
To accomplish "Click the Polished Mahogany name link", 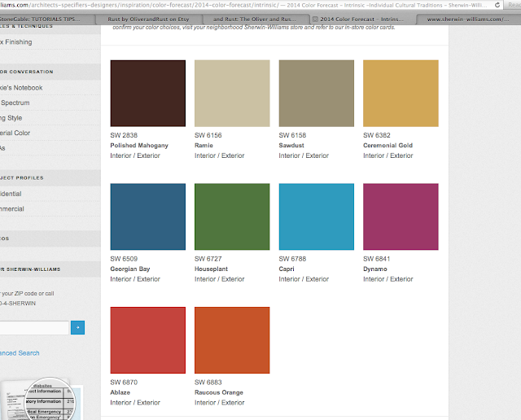I will (139, 145).
